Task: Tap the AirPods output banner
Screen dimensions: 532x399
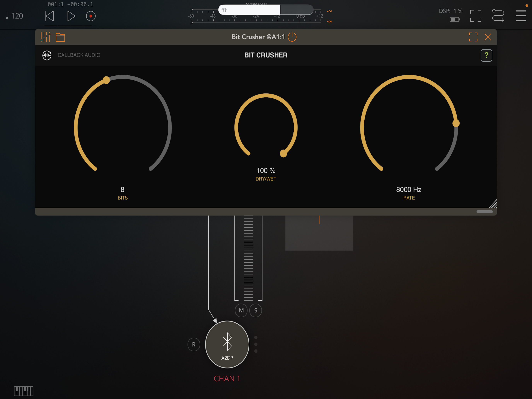Action: tap(266, 10)
